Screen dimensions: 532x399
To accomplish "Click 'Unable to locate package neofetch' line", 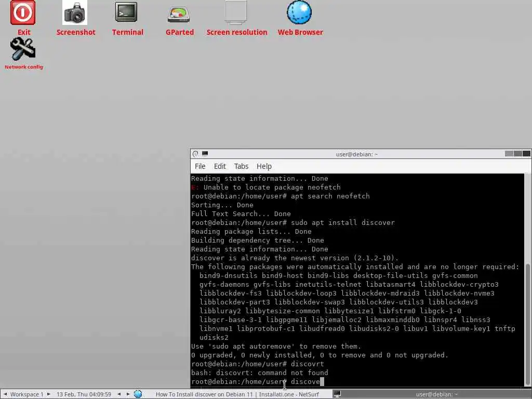I will (265, 187).
